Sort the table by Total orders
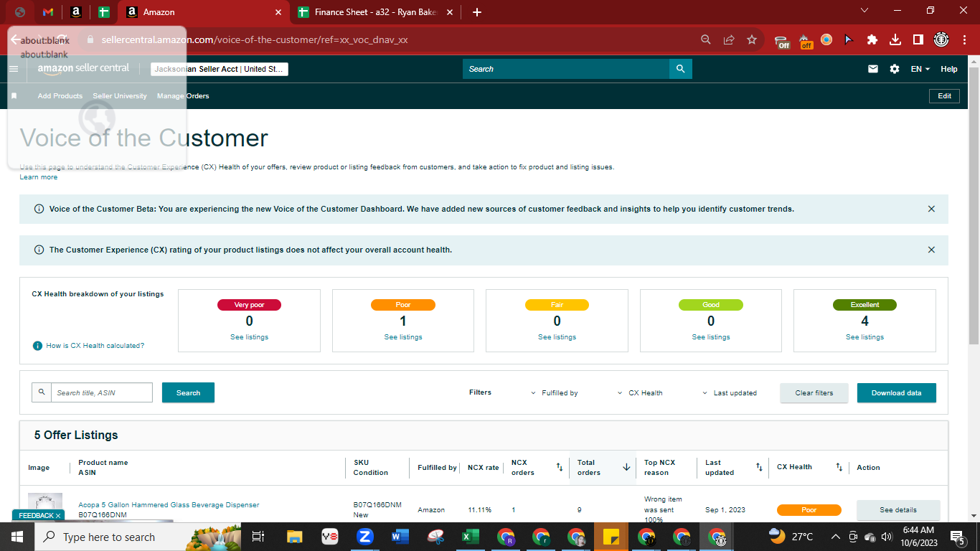This screenshot has width=980, height=551. click(626, 467)
